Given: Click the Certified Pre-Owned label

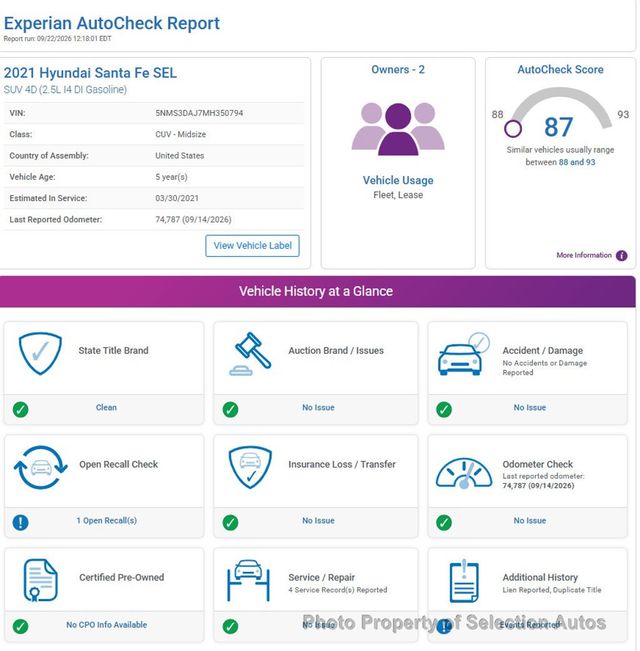Looking at the screenshot, I should [122, 577].
